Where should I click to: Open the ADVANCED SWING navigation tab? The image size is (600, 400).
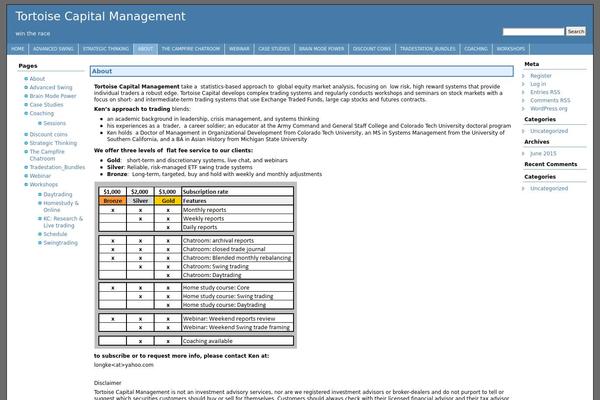click(53, 49)
